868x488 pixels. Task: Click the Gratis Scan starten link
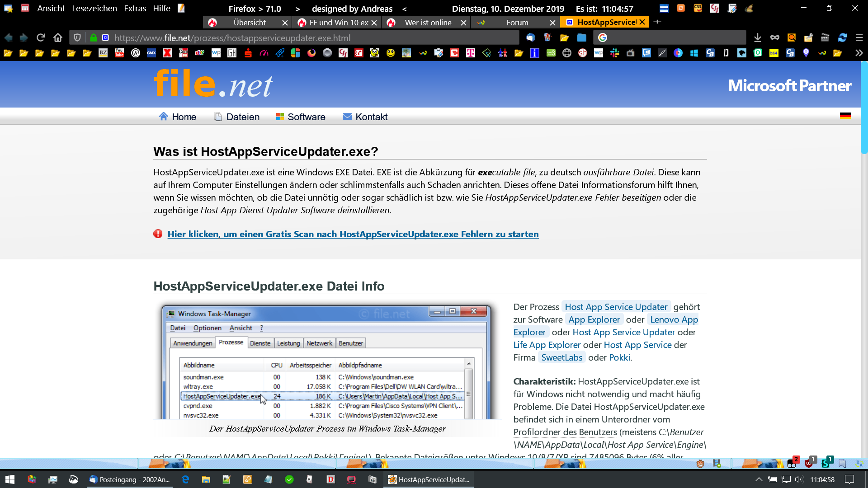pyautogui.click(x=353, y=234)
